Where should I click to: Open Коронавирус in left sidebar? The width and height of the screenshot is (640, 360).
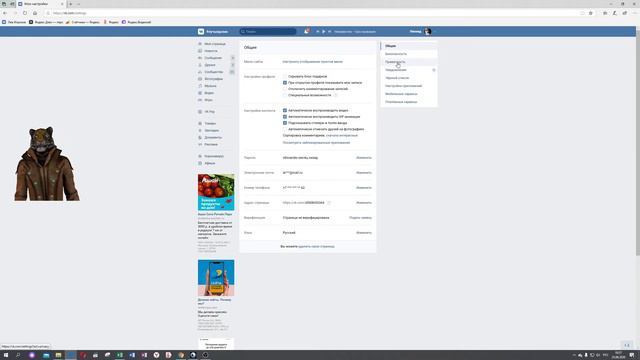(x=215, y=156)
